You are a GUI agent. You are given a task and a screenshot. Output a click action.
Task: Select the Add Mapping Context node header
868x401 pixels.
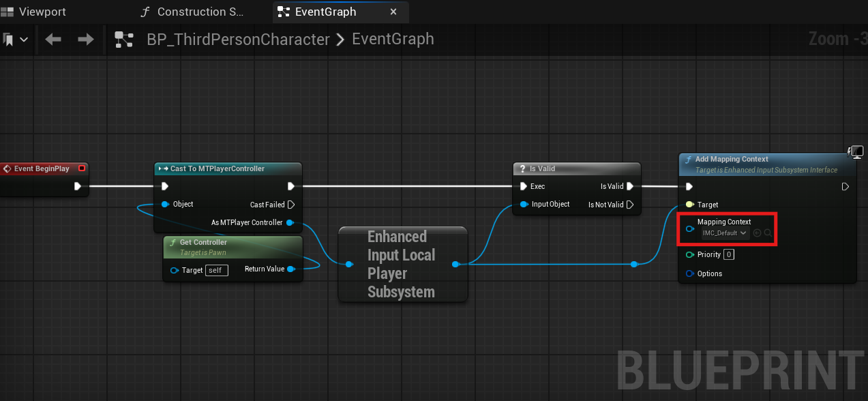point(767,164)
